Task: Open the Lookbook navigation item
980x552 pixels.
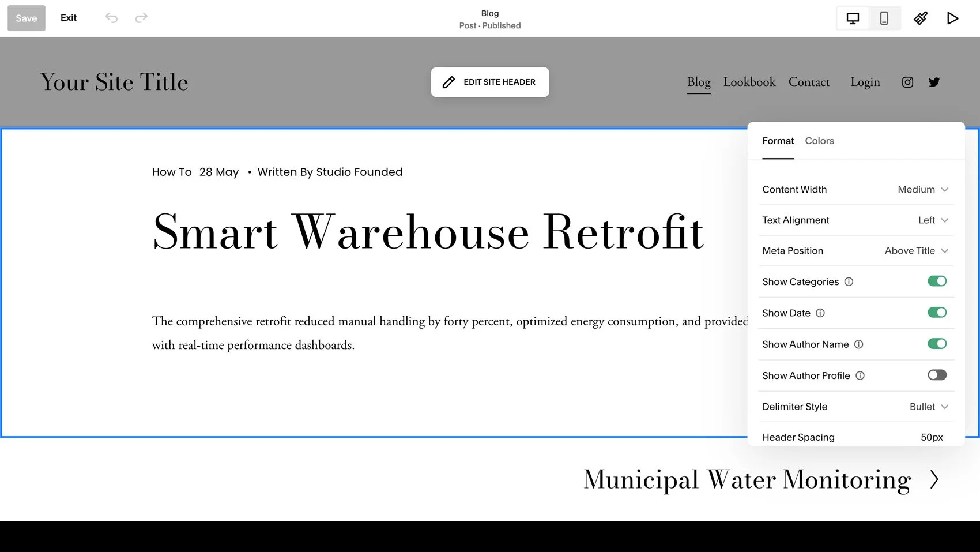Action: click(x=749, y=82)
